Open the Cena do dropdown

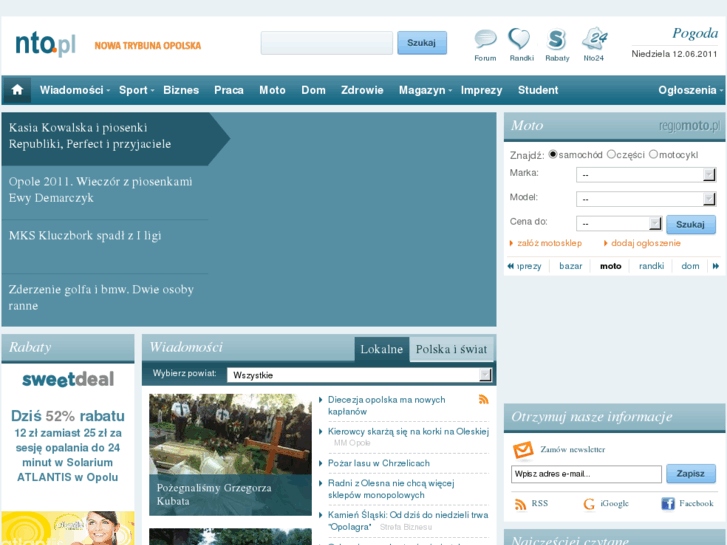(619, 224)
